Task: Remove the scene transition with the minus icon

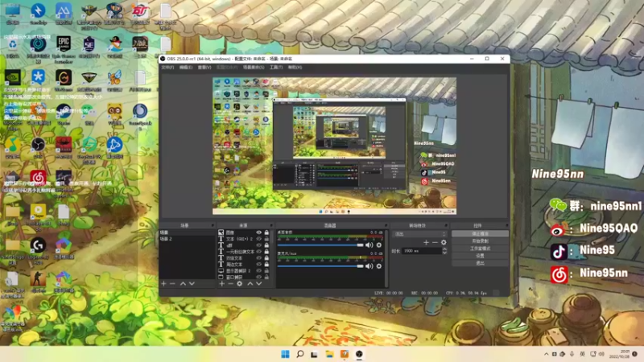Action: pyautogui.click(x=435, y=243)
